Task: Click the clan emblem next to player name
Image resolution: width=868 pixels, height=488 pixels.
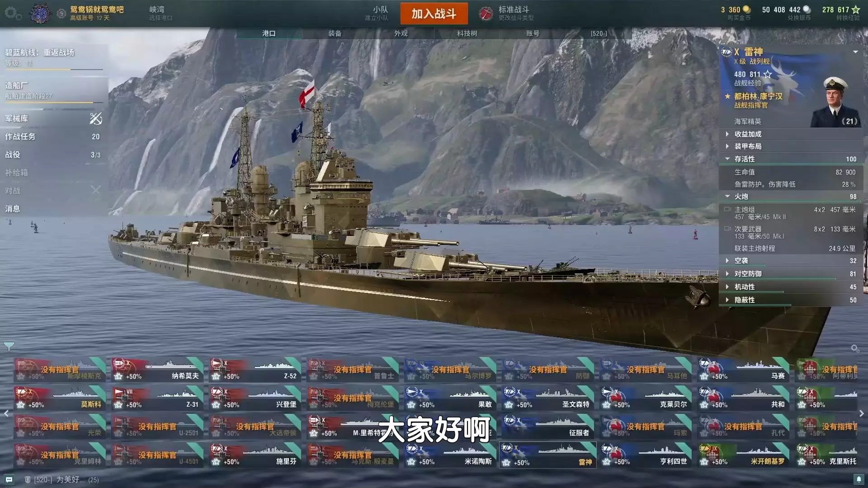Action: click(x=40, y=14)
